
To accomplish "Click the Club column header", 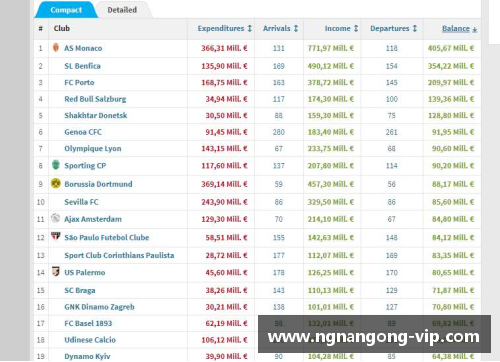I will [x=62, y=28].
